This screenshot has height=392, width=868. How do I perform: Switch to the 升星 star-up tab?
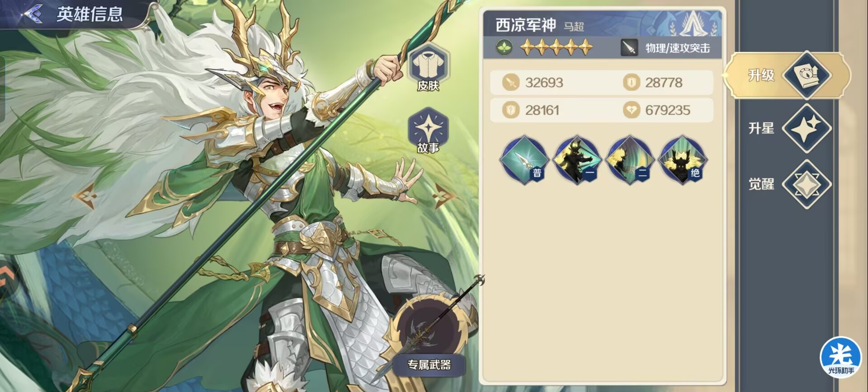tap(789, 129)
